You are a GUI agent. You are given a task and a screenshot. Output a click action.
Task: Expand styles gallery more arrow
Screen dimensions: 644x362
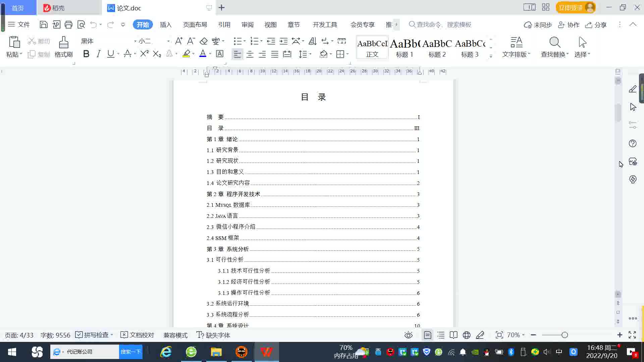point(491,56)
